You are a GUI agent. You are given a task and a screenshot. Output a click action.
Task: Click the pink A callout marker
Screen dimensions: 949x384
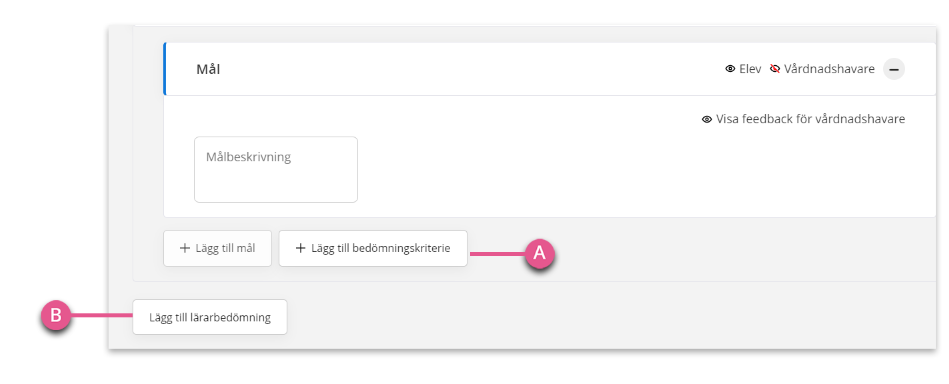[x=539, y=254]
